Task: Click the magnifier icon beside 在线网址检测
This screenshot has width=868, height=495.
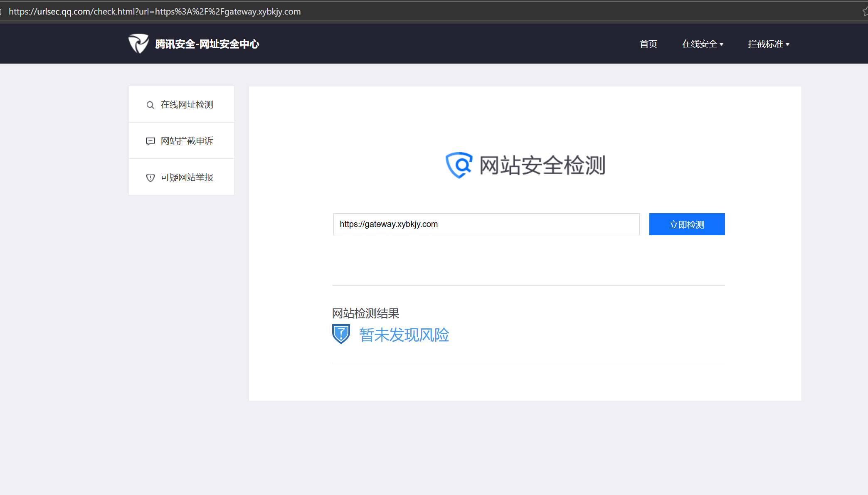Action: coord(150,105)
